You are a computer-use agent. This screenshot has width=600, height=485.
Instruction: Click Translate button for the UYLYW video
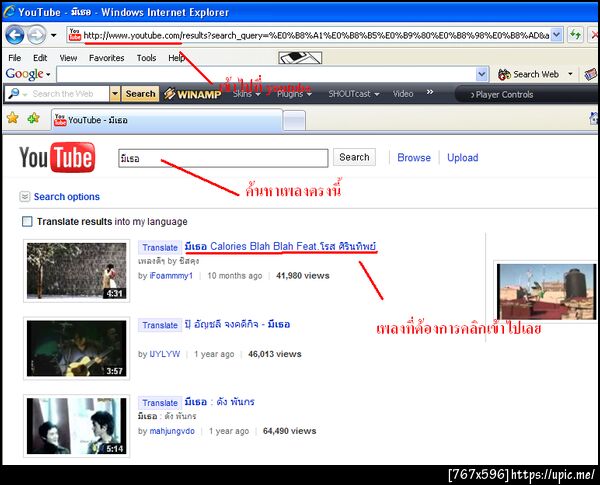click(160, 325)
